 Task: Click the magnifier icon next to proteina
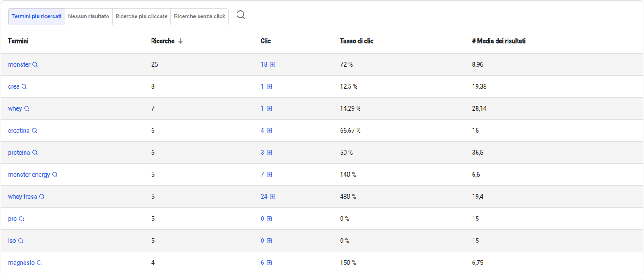[35, 153]
